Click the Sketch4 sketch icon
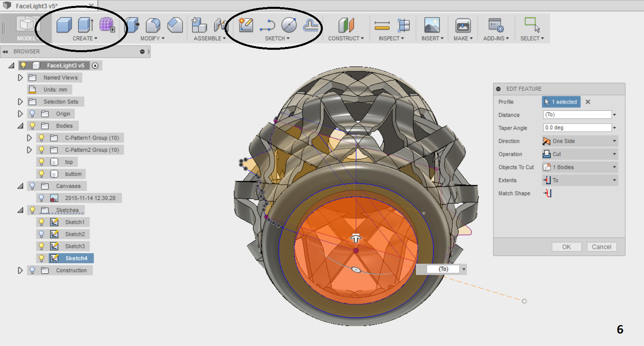The width and height of the screenshot is (644, 346). (54, 258)
